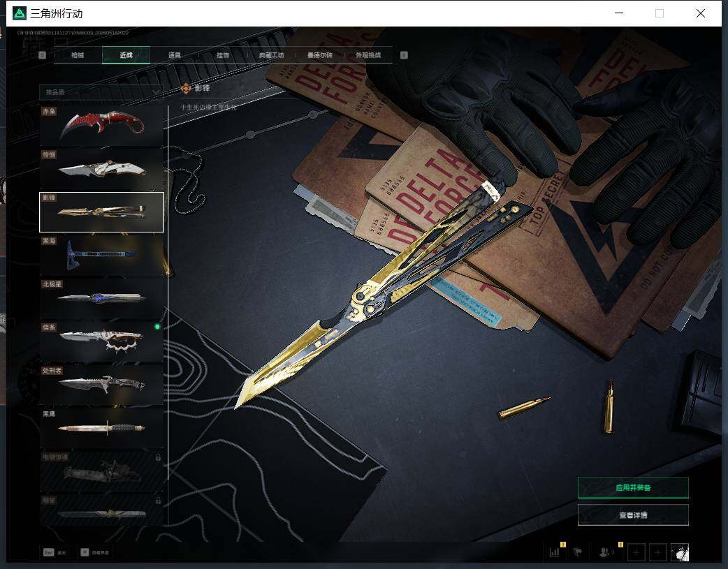Select the locked 电锯惊魂 chainsaw skin
Image resolution: width=728 pixels, height=569 pixels.
pyautogui.click(x=102, y=471)
